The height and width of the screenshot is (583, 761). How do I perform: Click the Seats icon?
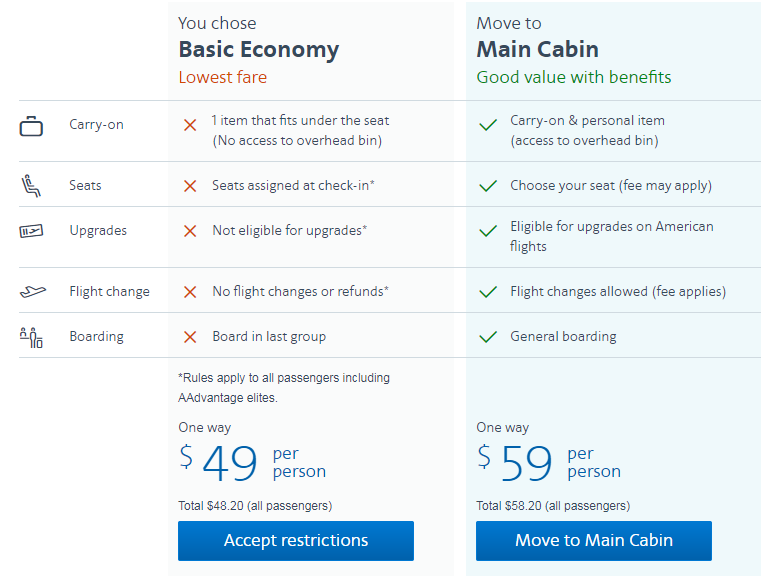click(x=31, y=185)
